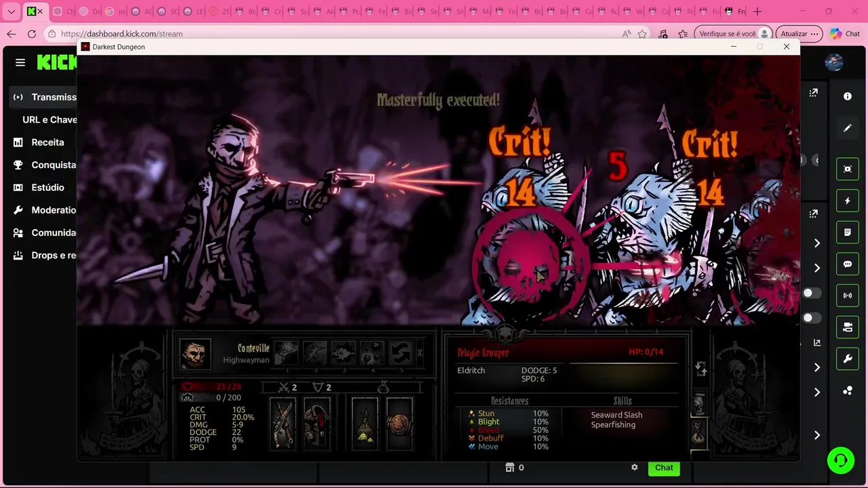Pop out the upper panel with arrow icon
Image resolution: width=868 pixels, height=488 pixels.
coord(813,93)
